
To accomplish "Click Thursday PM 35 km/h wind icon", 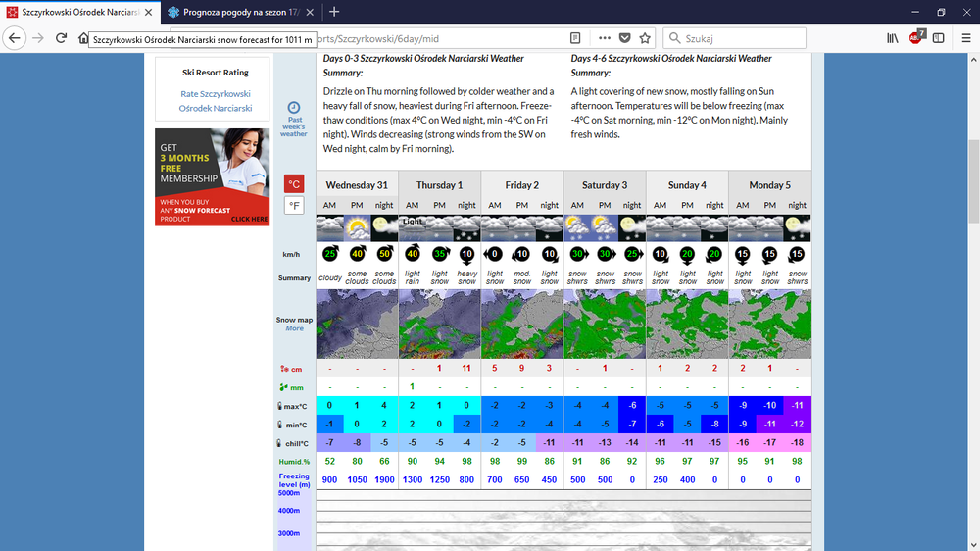I will pos(439,254).
